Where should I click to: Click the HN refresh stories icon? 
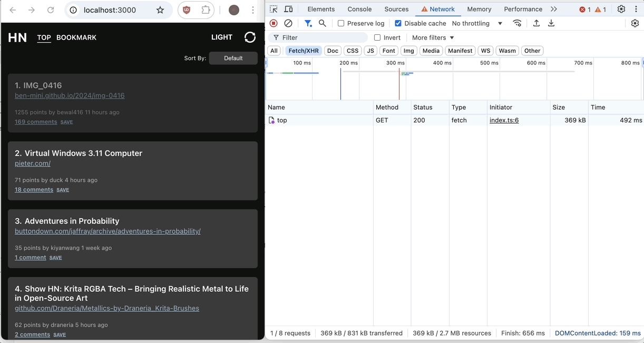click(x=250, y=37)
